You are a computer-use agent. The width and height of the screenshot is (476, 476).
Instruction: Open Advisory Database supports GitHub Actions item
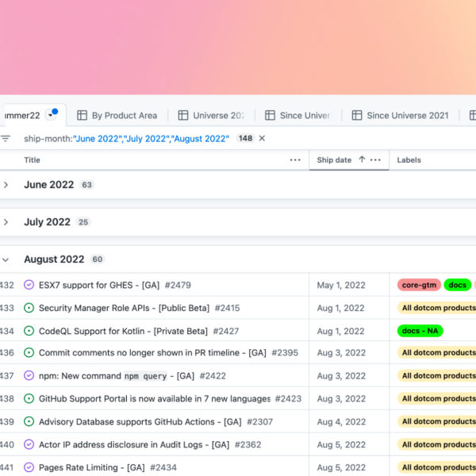(140, 422)
